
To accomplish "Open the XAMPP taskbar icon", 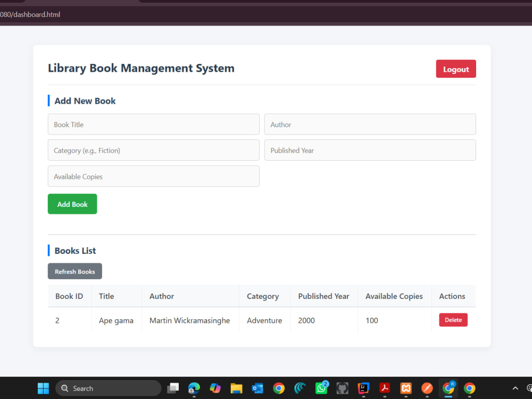I will click(406, 388).
